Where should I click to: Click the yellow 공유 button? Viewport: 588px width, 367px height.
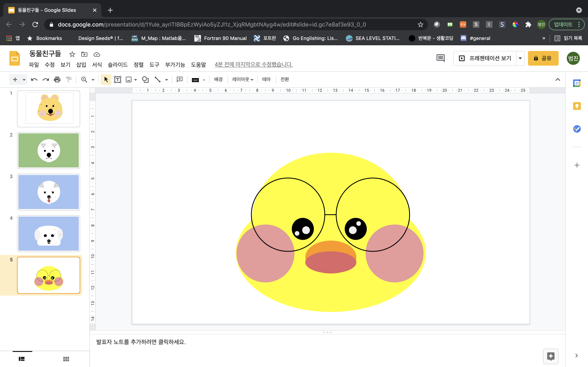tap(543, 58)
